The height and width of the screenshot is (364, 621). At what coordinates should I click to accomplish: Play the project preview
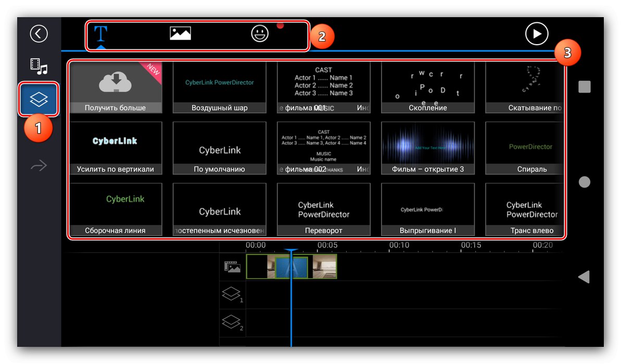pyautogui.click(x=537, y=34)
